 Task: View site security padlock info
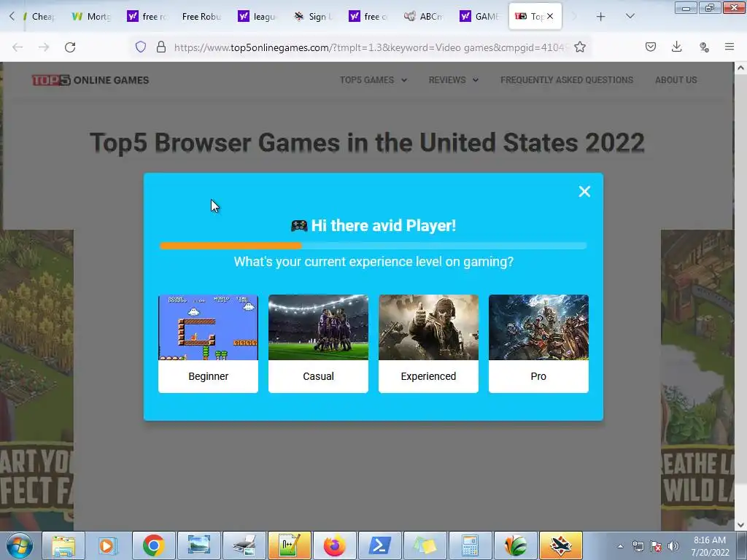[161, 47]
